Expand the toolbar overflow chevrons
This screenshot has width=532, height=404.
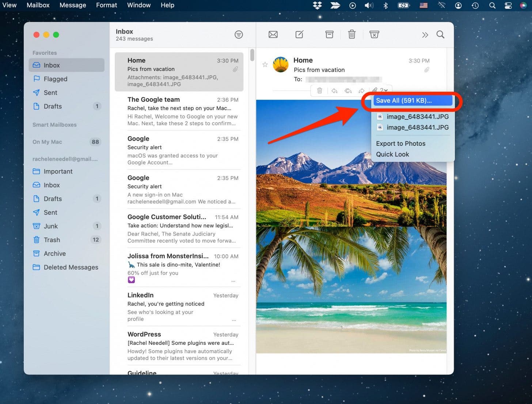click(x=425, y=35)
